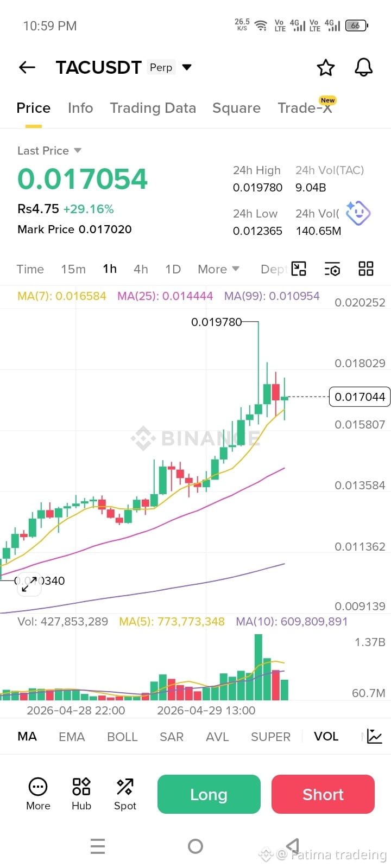Toggle EMA indicator
The width and height of the screenshot is (391, 868).
click(72, 737)
